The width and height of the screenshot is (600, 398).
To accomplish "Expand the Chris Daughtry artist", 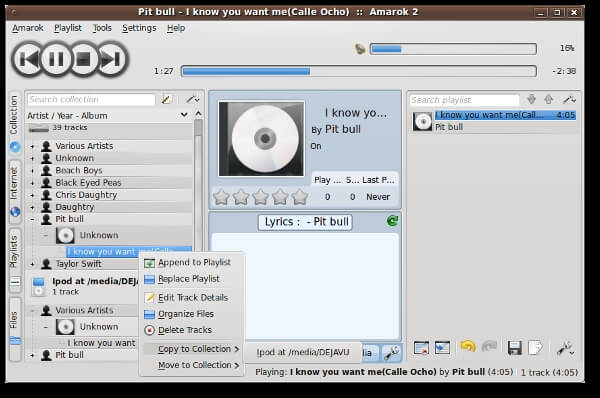I will [x=33, y=195].
